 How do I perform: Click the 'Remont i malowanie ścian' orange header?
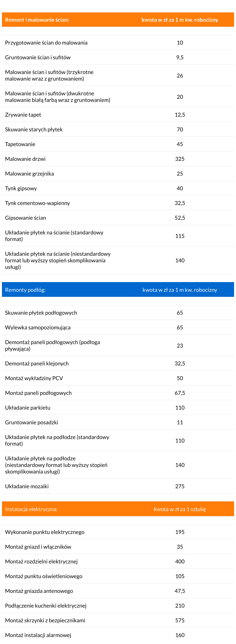tap(118, 20)
